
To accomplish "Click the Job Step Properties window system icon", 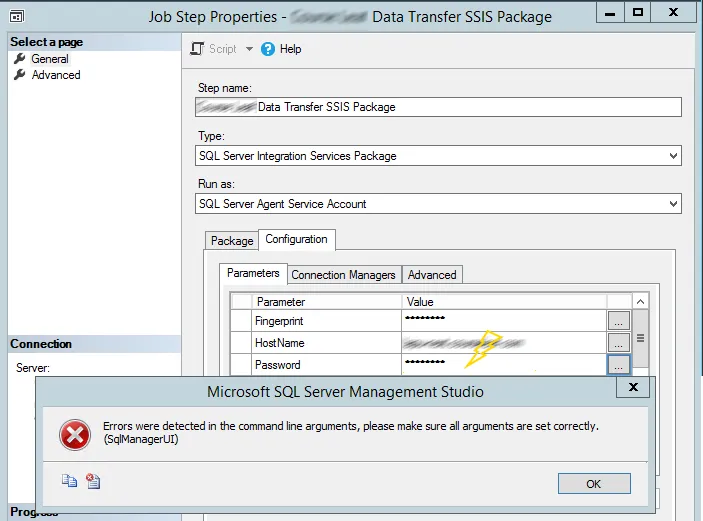I will pos(17,17).
